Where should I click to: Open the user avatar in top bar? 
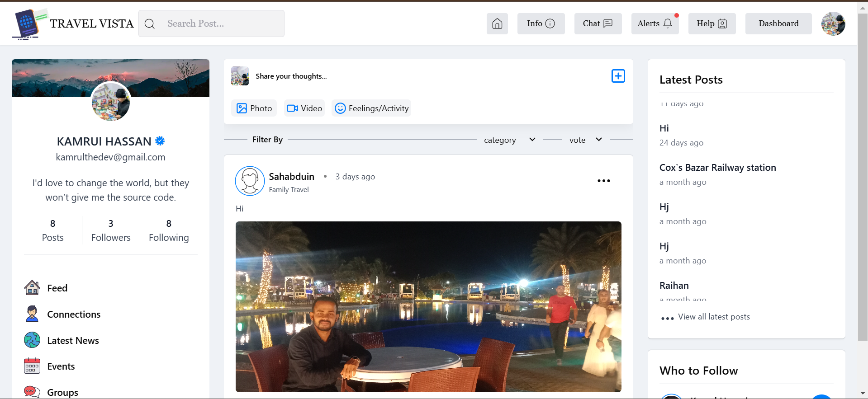tap(833, 23)
